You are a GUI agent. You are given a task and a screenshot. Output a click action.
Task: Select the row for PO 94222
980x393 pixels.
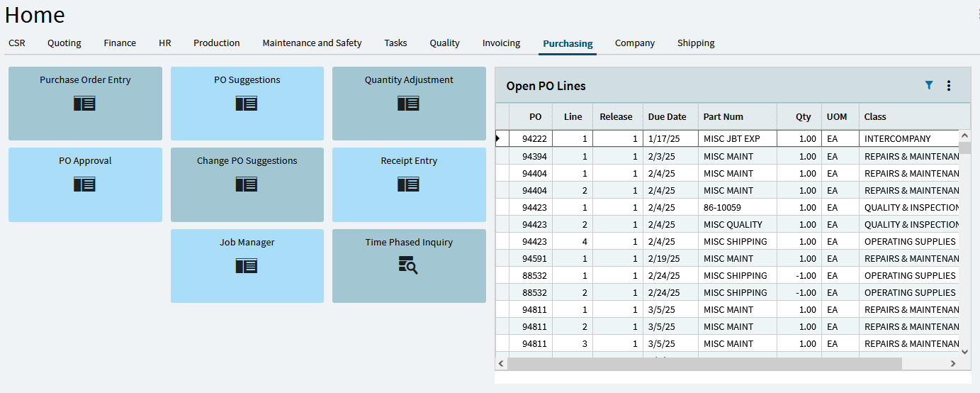click(x=534, y=139)
